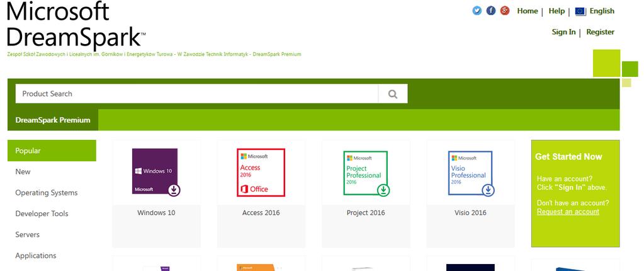The height and width of the screenshot is (271, 644).
Task: Open the Servers category
Action: pos(28,234)
